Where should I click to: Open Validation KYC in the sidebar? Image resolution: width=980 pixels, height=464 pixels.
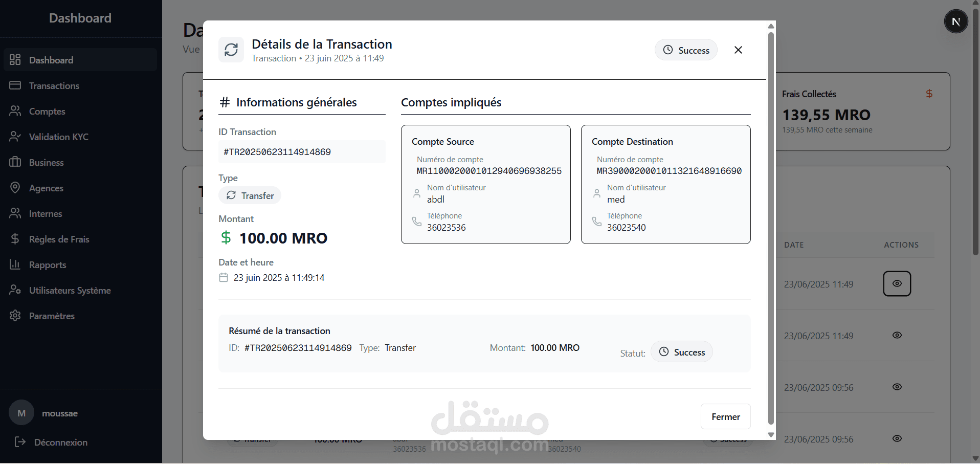point(80,137)
